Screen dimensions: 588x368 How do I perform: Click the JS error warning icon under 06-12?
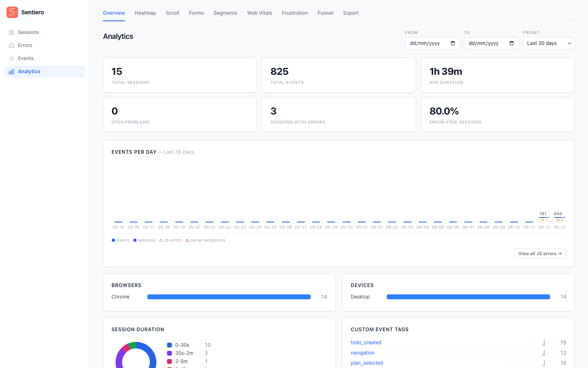tap(543, 220)
